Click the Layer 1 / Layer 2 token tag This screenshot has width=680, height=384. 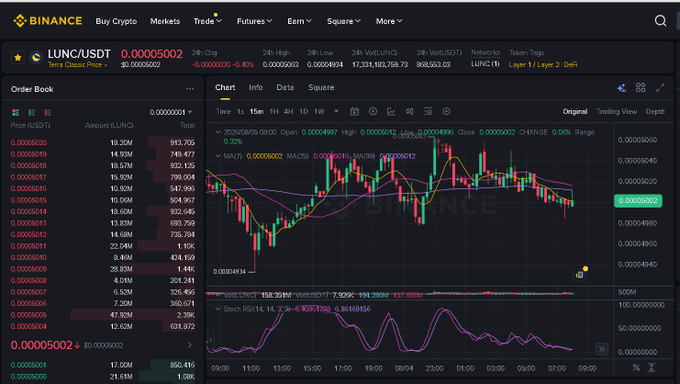[x=534, y=65]
